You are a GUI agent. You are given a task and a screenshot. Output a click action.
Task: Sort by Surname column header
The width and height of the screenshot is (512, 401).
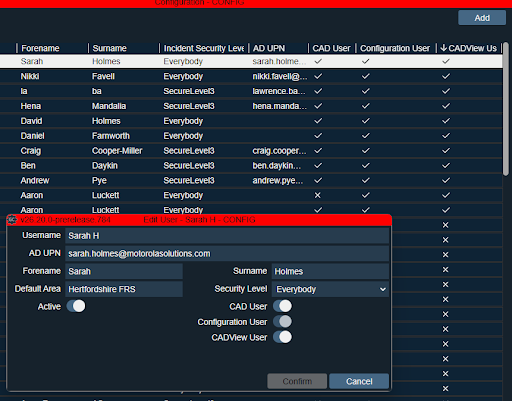click(x=109, y=48)
